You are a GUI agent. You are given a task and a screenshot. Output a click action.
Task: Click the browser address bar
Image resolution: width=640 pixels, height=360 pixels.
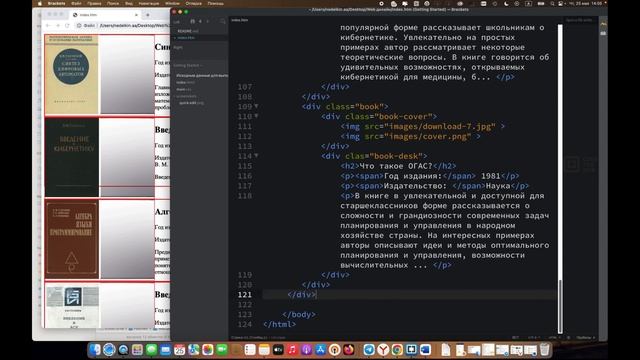click(122, 25)
